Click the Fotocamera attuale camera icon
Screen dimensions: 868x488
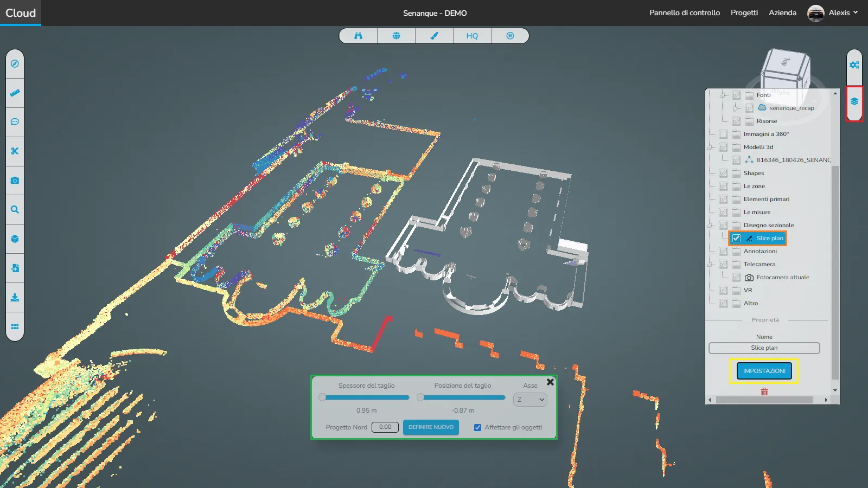point(749,277)
